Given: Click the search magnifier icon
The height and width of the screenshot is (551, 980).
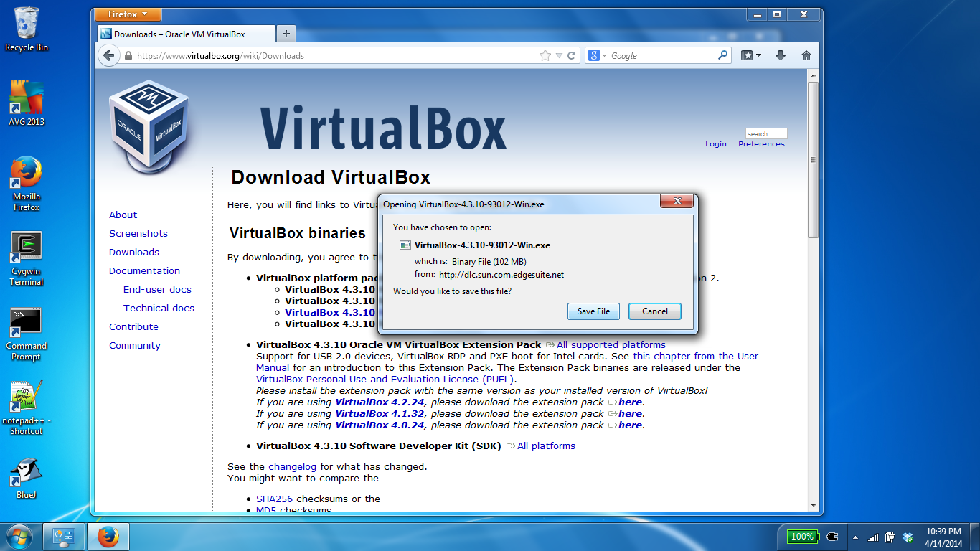Looking at the screenshot, I should [x=722, y=55].
